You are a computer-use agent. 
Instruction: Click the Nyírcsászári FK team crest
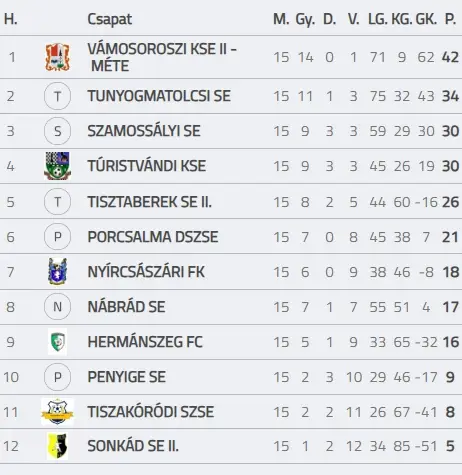[57, 271]
